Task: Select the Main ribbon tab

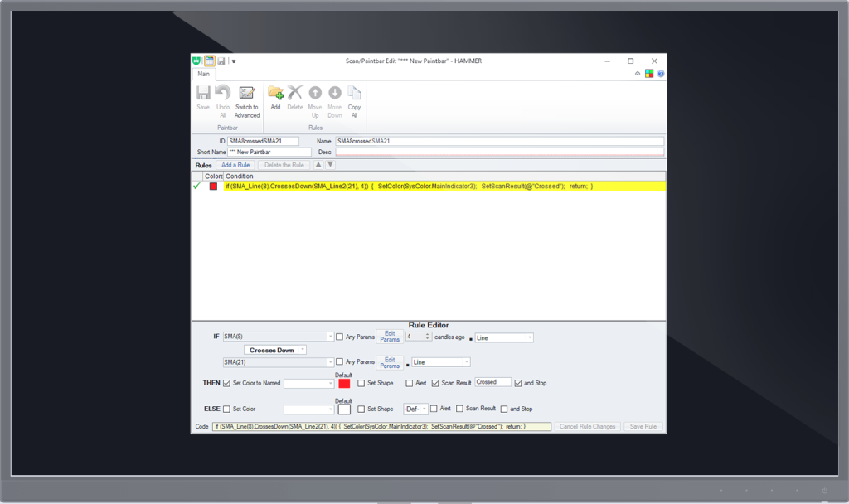Action: click(x=204, y=74)
